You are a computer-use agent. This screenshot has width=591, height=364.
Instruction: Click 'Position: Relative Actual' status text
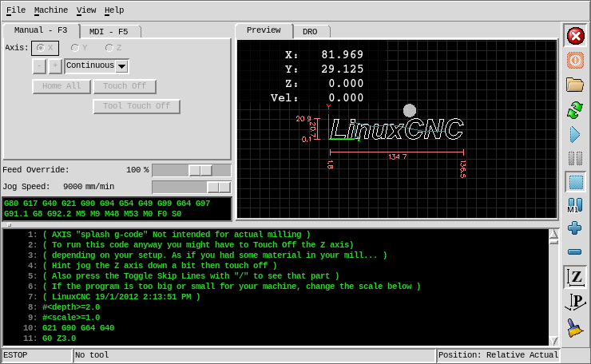498,355
